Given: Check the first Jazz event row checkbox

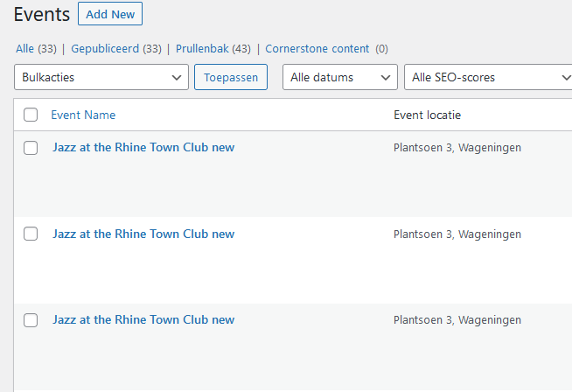Looking at the screenshot, I should tap(31, 148).
